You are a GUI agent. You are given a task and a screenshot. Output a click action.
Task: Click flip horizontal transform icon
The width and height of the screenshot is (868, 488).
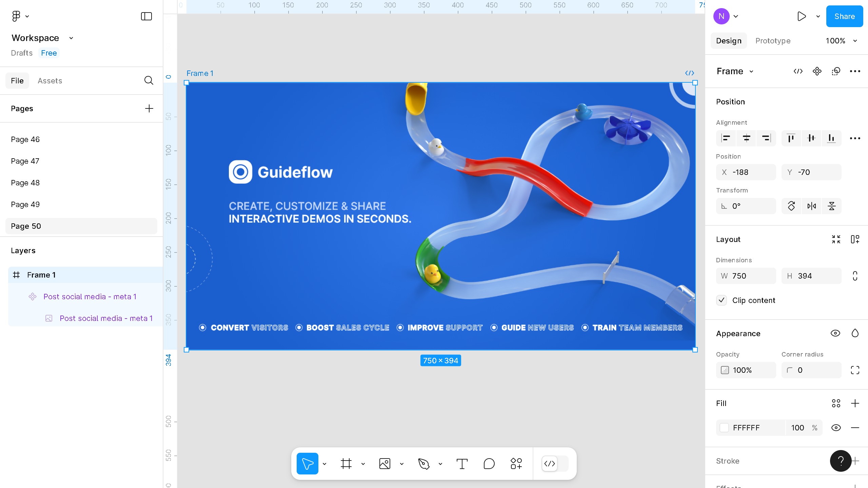coord(811,206)
